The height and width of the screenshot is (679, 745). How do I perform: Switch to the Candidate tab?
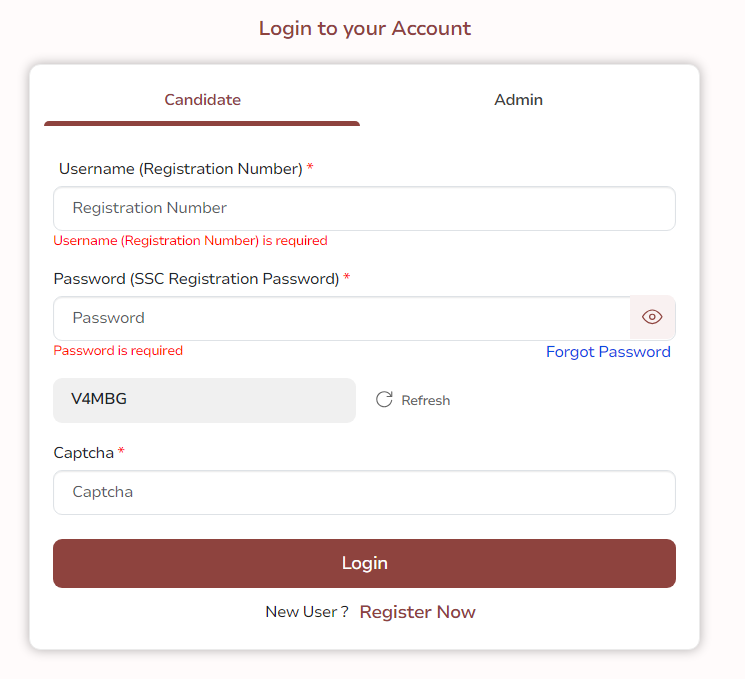click(x=202, y=100)
